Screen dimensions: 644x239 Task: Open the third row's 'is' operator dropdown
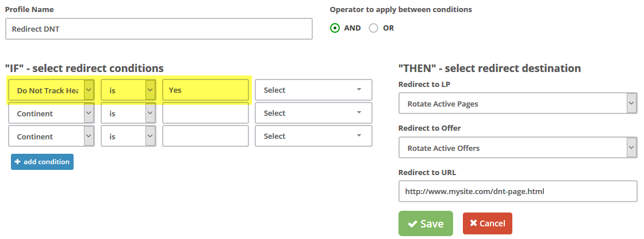(128, 136)
